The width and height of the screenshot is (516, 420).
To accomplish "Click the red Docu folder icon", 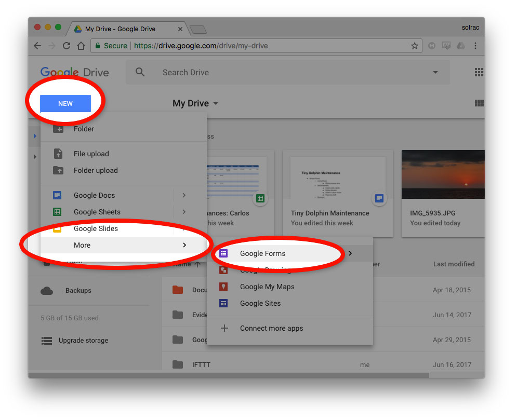I will [x=178, y=290].
